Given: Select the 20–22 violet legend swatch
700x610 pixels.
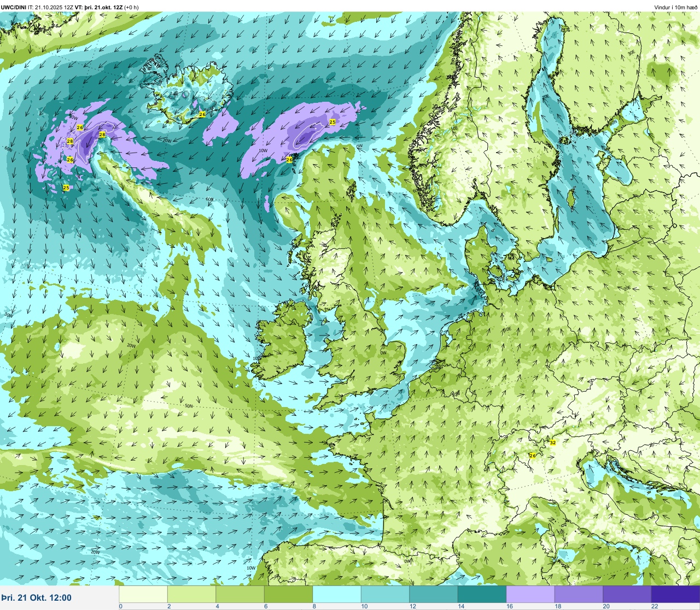Looking at the screenshot, I should click(627, 595).
